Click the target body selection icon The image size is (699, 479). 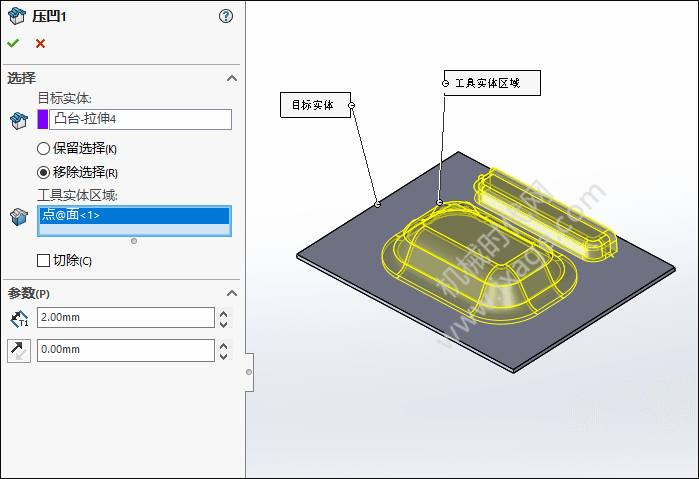pyautogui.click(x=19, y=120)
